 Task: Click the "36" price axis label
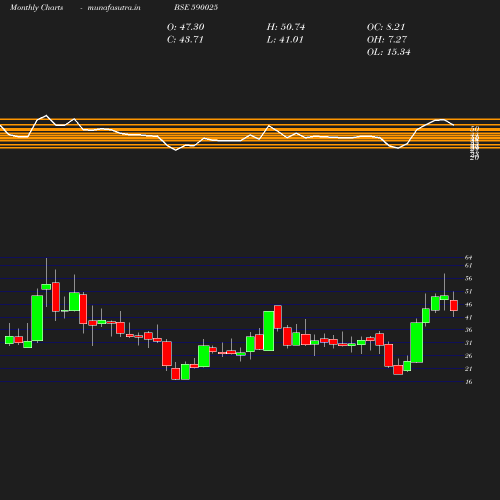pos(468,330)
